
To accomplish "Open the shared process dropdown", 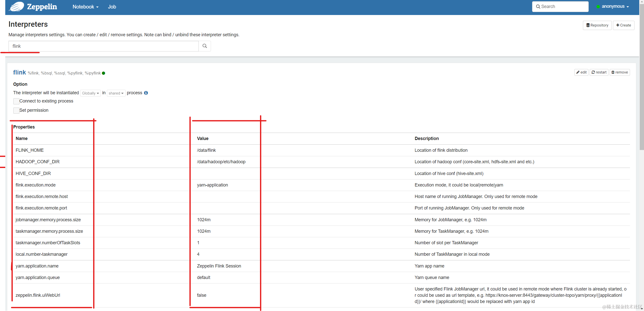I will tap(116, 93).
